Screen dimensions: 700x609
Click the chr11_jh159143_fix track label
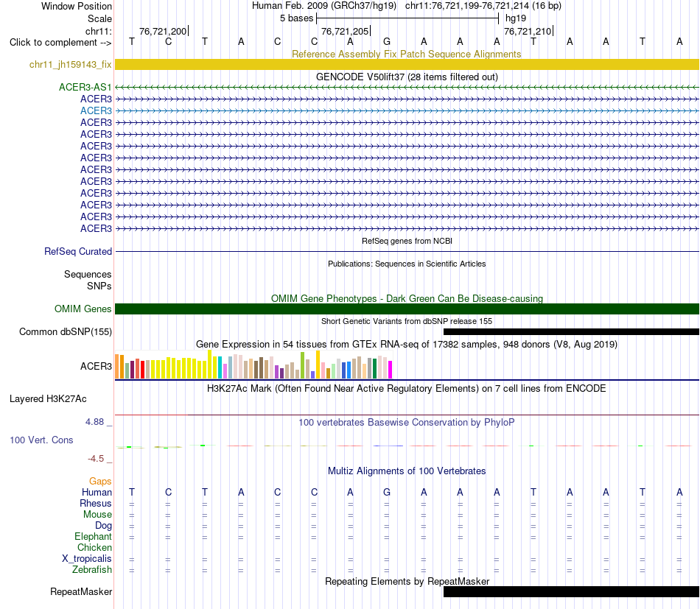70,65
